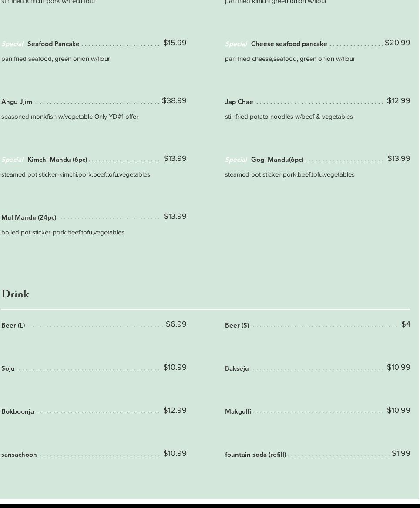420x508 pixels.
Task: Click the Special tag beside Seafood Pancake
Action: tap(12, 44)
